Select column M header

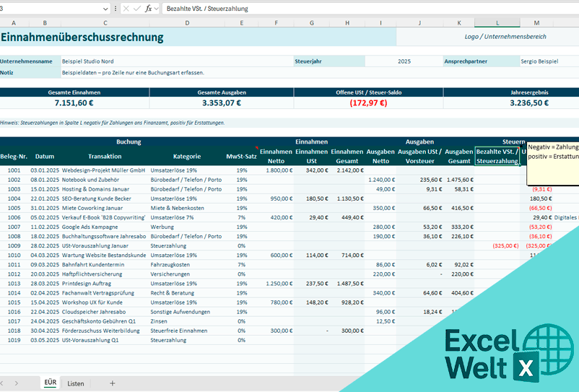coord(536,23)
